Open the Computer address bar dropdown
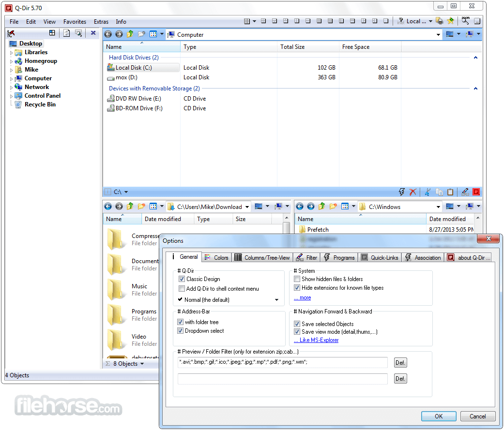This screenshot has height=430, width=504. (x=439, y=35)
